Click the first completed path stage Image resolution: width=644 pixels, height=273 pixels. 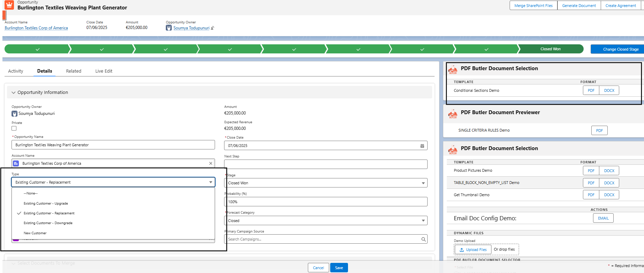pyautogui.click(x=37, y=49)
